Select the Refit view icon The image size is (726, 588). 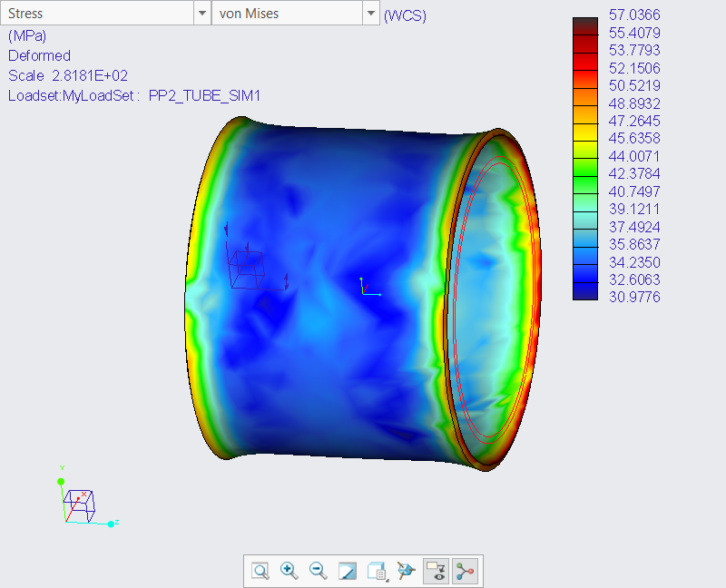pyautogui.click(x=347, y=571)
